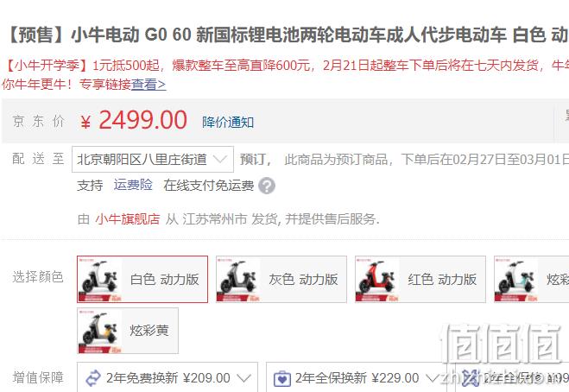Click the ¥2499.00 price text
This screenshot has height=392, width=569.
[x=134, y=120]
